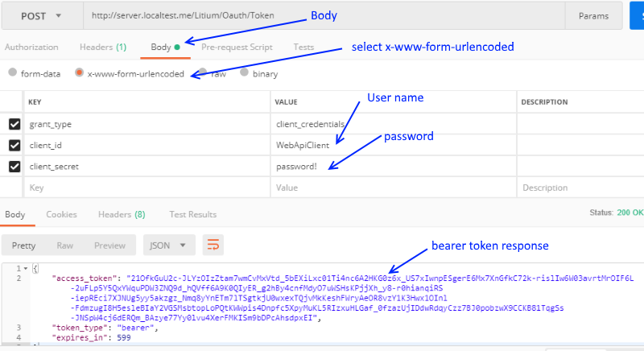This screenshot has height=351, width=644.
Task: Open the Params button
Action: point(593,16)
